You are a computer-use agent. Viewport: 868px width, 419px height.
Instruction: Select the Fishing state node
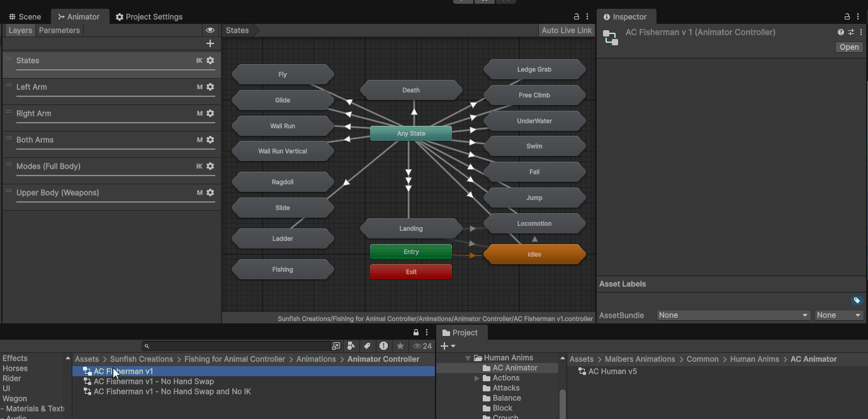point(283,269)
